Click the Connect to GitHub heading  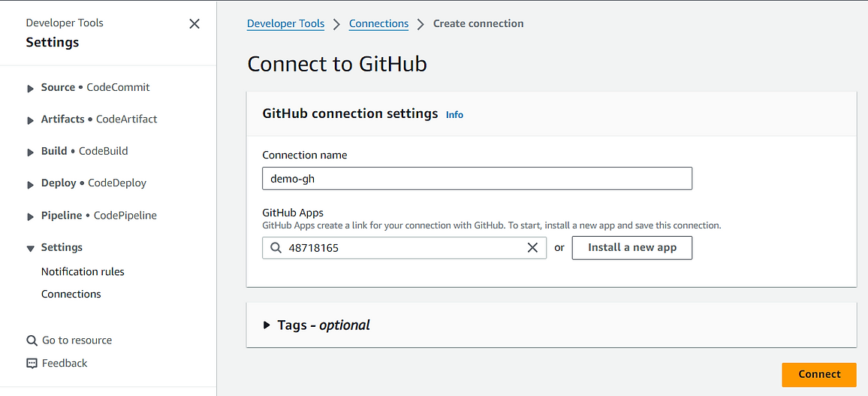337,64
